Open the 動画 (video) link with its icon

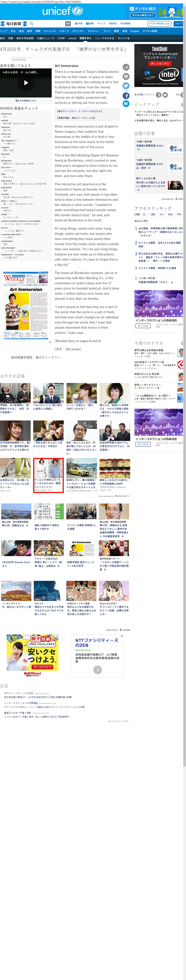(x=90, y=24)
